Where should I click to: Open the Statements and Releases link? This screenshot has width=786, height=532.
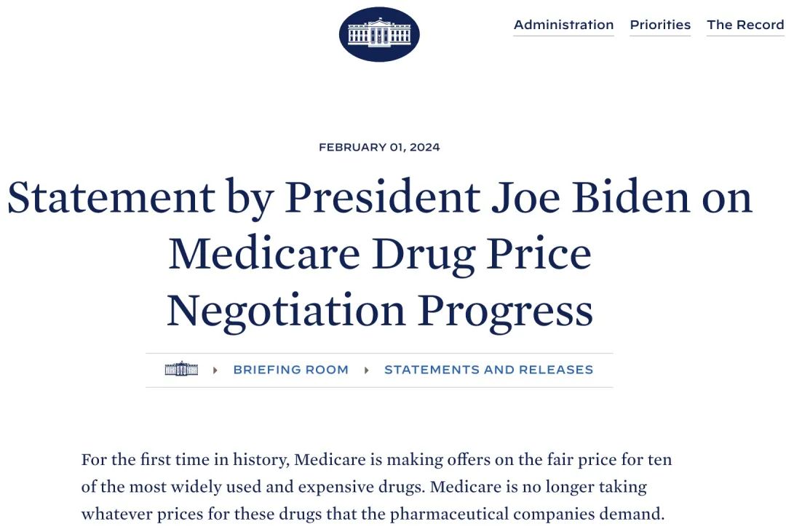click(488, 370)
